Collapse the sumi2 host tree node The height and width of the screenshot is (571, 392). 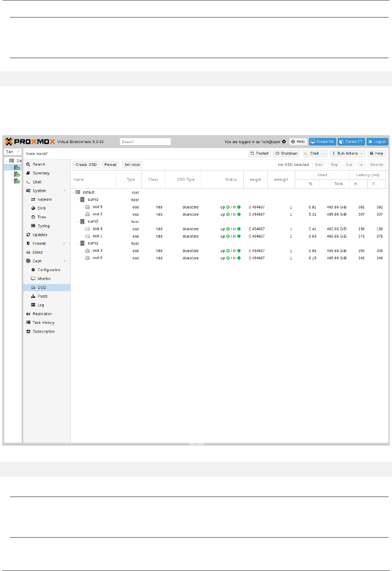(x=78, y=221)
